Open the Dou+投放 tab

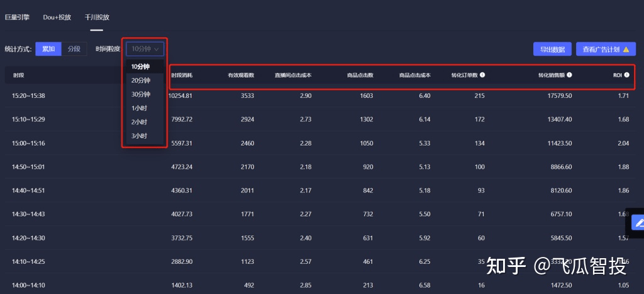pos(57,17)
